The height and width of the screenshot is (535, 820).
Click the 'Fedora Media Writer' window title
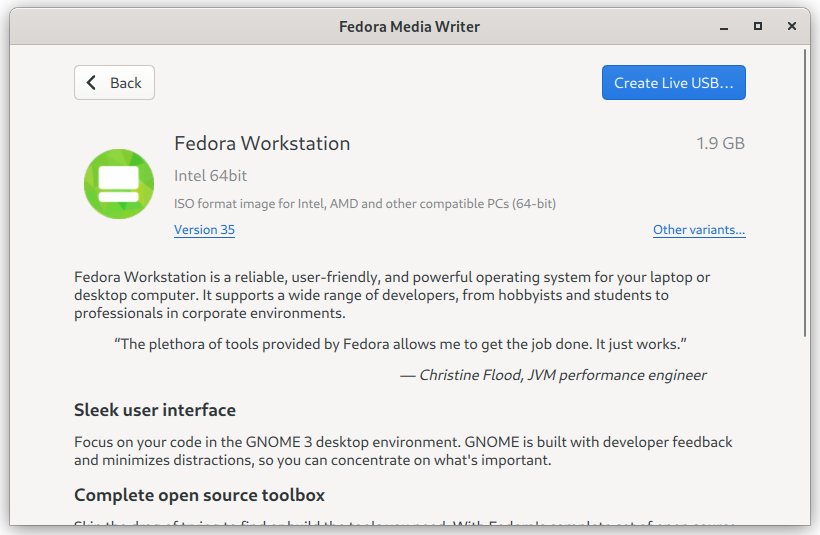coord(409,27)
